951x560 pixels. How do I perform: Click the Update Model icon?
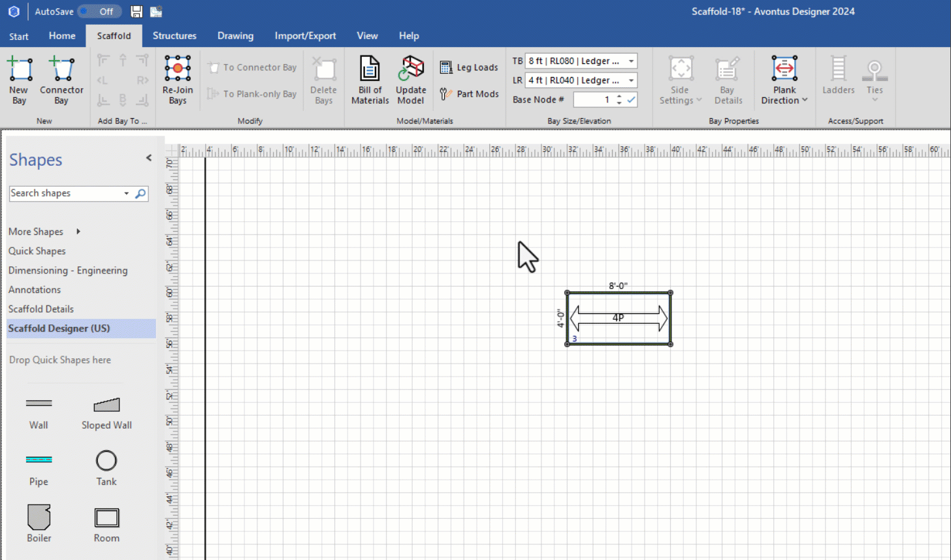tap(411, 69)
